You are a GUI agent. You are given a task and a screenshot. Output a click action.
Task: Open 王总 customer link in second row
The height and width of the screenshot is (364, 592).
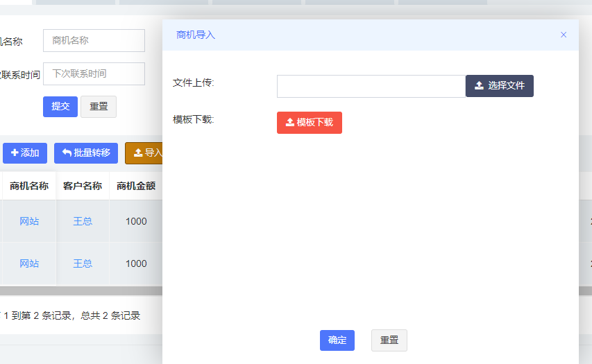tap(83, 263)
